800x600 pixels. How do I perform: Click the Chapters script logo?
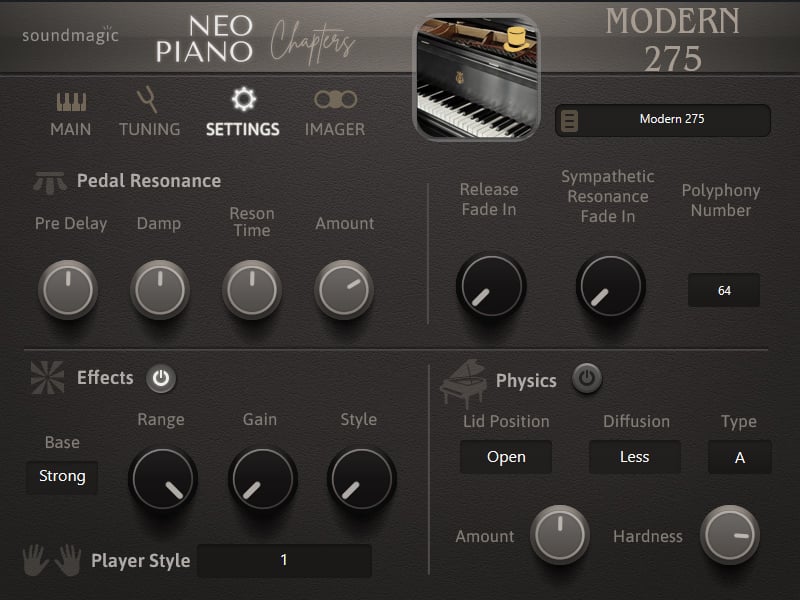click(x=312, y=42)
